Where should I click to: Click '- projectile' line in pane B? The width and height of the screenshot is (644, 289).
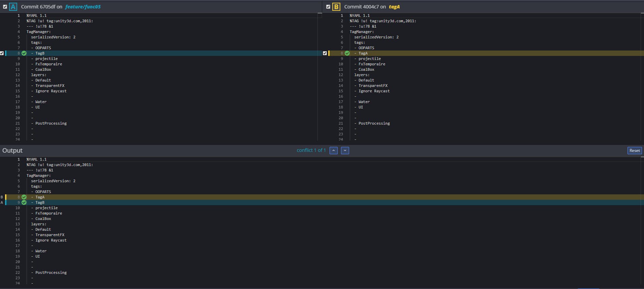point(368,59)
